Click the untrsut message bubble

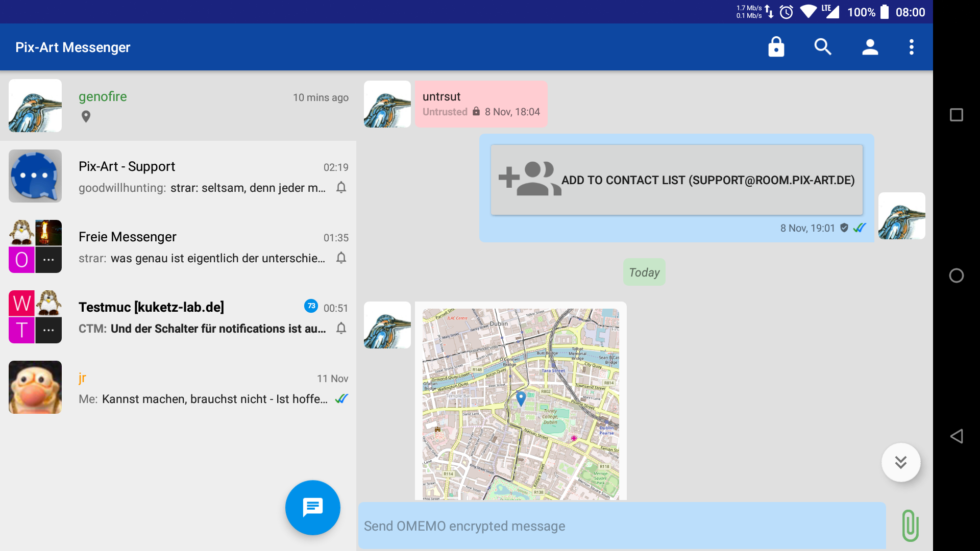tap(481, 104)
